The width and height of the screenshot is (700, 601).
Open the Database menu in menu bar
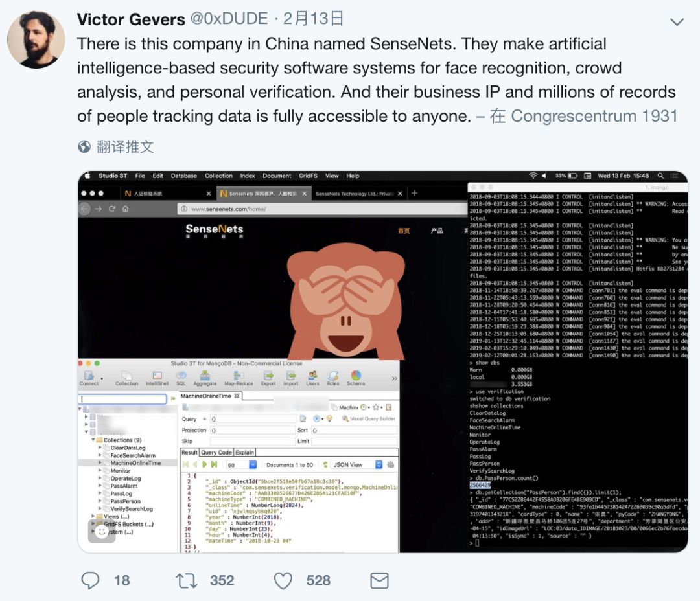tap(183, 176)
